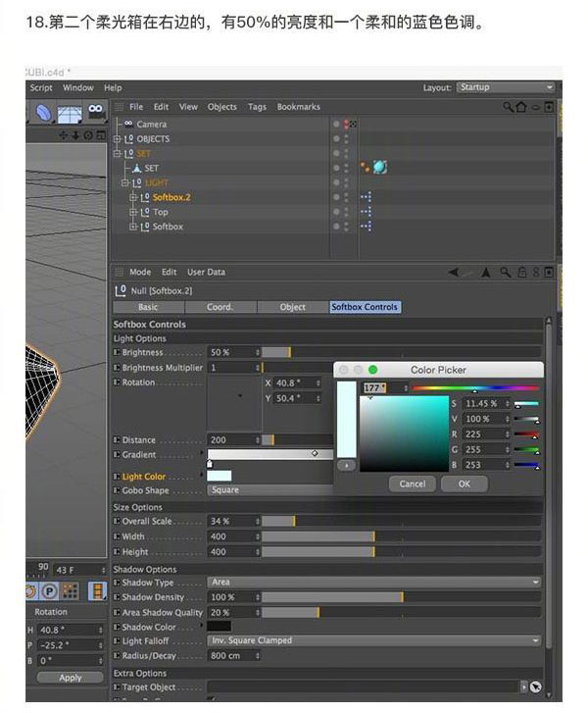
Task: Select the blue capsule primitive icon in toolbar
Action: [x=44, y=113]
